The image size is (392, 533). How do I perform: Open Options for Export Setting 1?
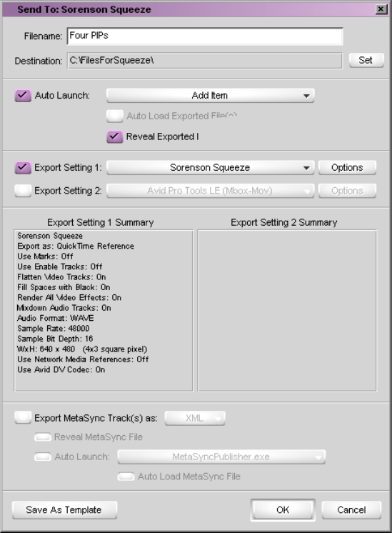347,168
